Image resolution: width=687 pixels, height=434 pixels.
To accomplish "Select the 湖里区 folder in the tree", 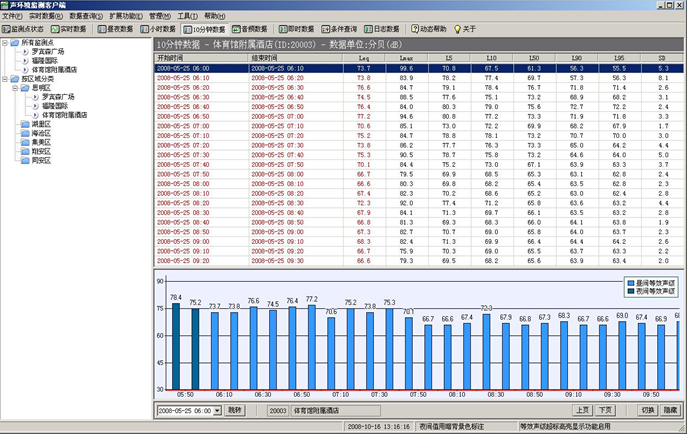I will 40,124.
